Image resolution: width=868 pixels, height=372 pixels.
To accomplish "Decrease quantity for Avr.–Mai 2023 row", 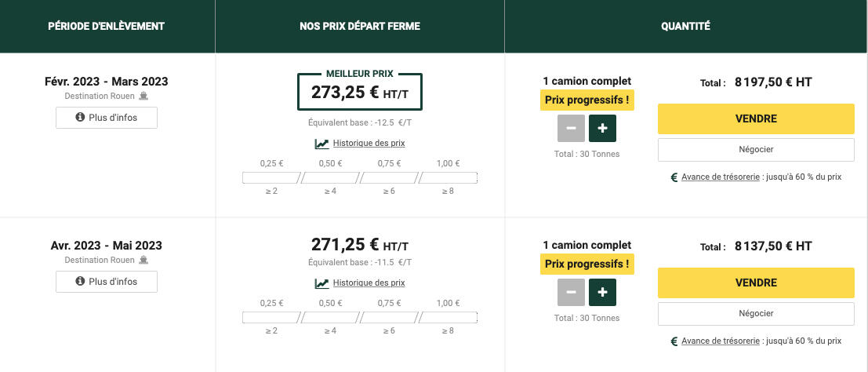I will [x=571, y=292].
